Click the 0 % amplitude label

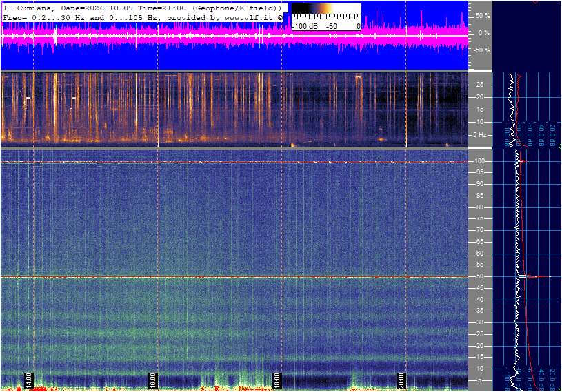[484, 33]
